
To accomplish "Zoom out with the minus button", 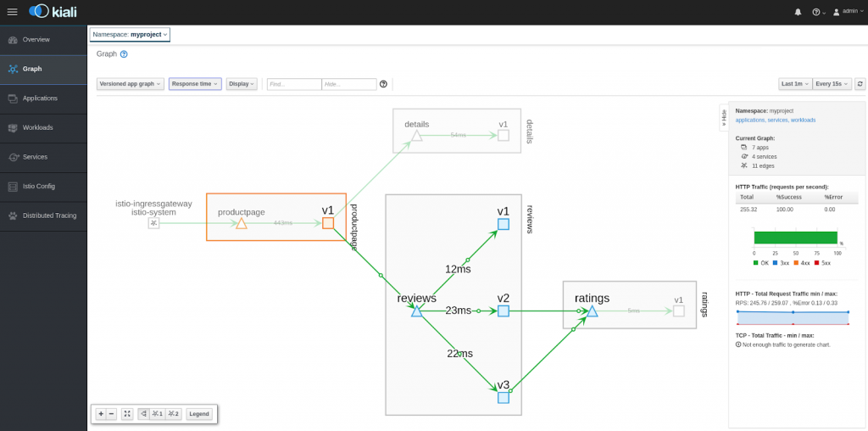I will pyautogui.click(x=112, y=414).
